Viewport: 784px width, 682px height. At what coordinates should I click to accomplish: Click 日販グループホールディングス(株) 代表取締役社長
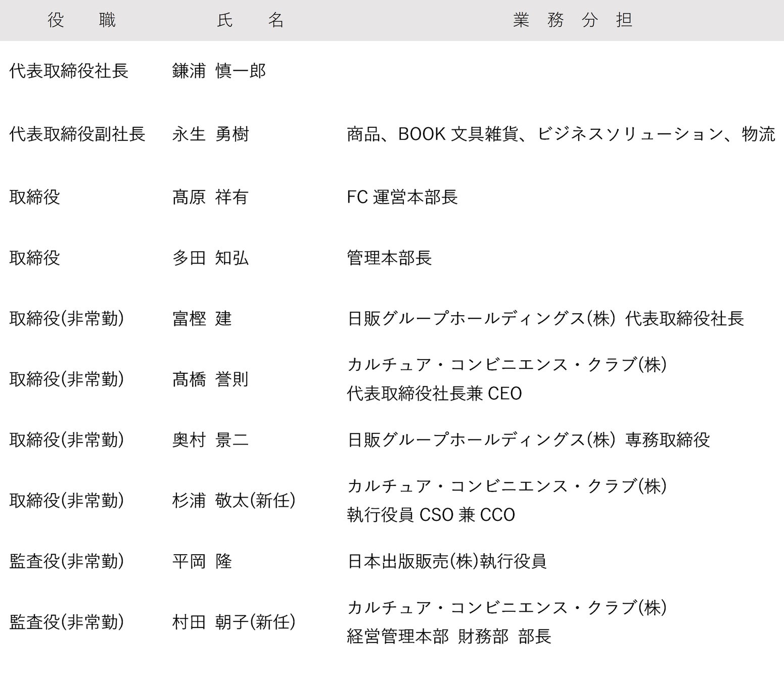click(545, 319)
